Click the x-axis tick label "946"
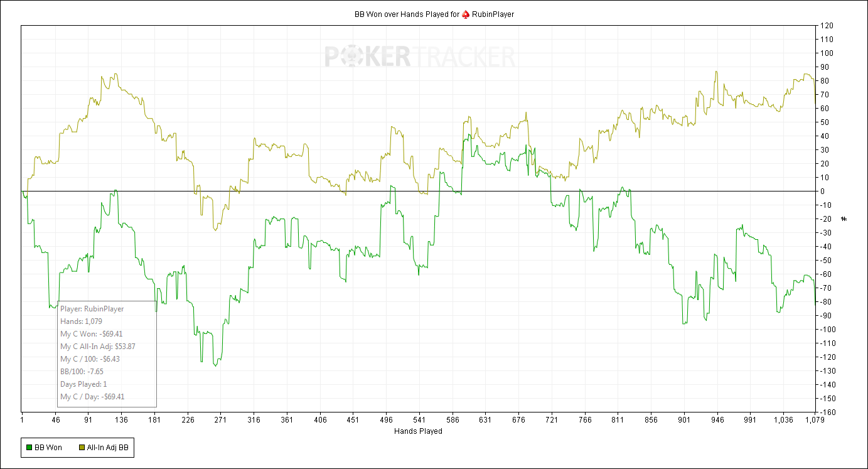The image size is (868, 469). tap(717, 420)
